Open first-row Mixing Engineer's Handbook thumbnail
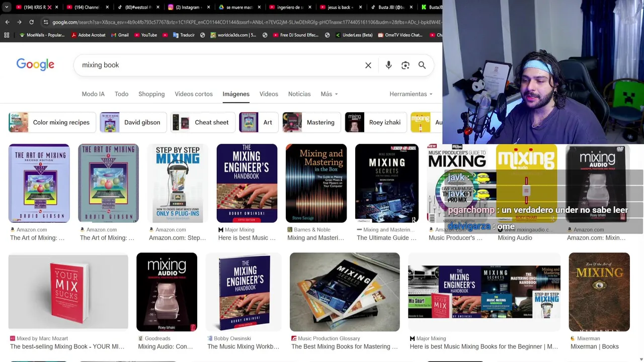 click(x=247, y=184)
